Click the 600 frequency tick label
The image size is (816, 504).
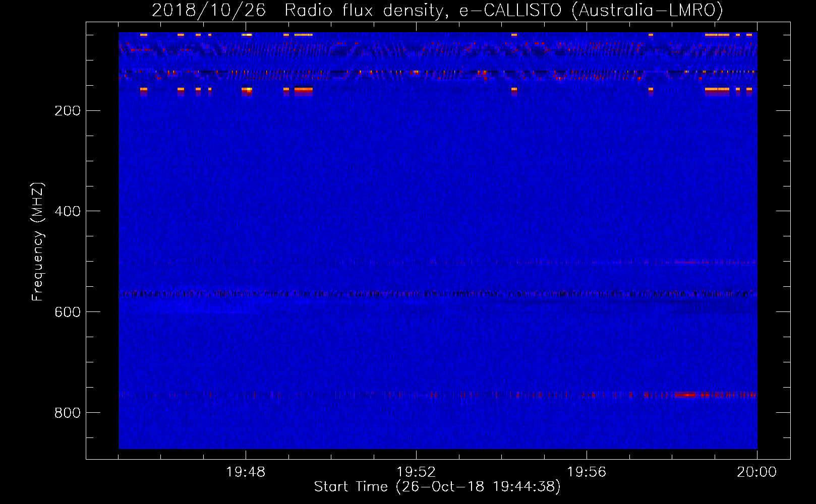(x=68, y=312)
